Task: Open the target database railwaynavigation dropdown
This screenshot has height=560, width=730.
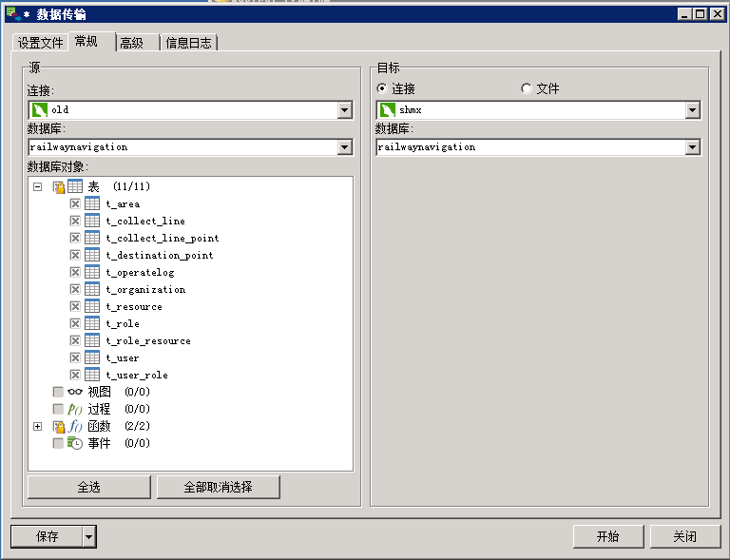Action: (x=692, y=147)
